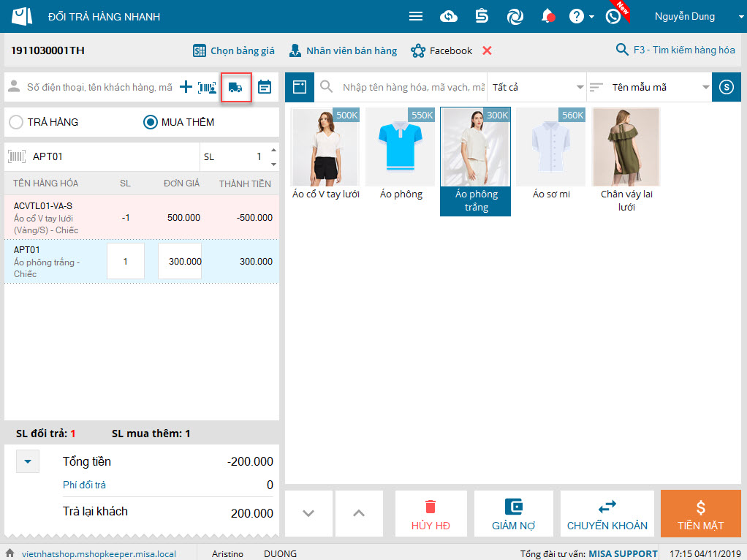
Task: Open the notification bell
Action: tap(548, 17)
